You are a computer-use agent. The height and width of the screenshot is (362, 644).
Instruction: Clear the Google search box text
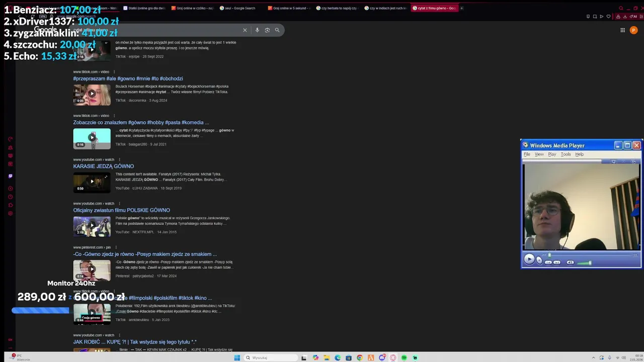click(x=245, y=30)
